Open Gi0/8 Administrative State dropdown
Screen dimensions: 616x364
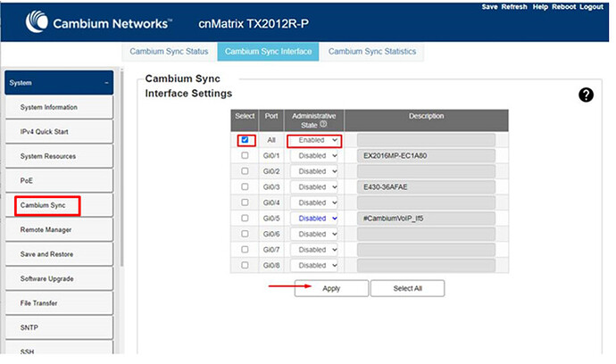click(314, 266)
